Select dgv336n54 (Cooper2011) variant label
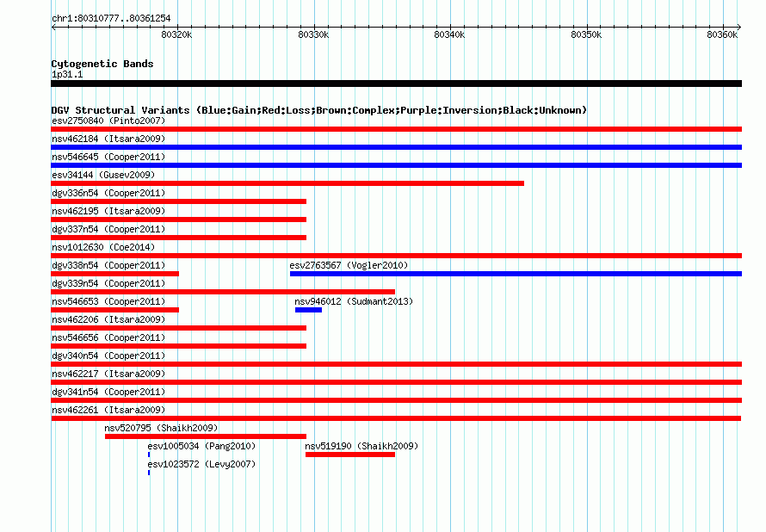 point(108,193)
